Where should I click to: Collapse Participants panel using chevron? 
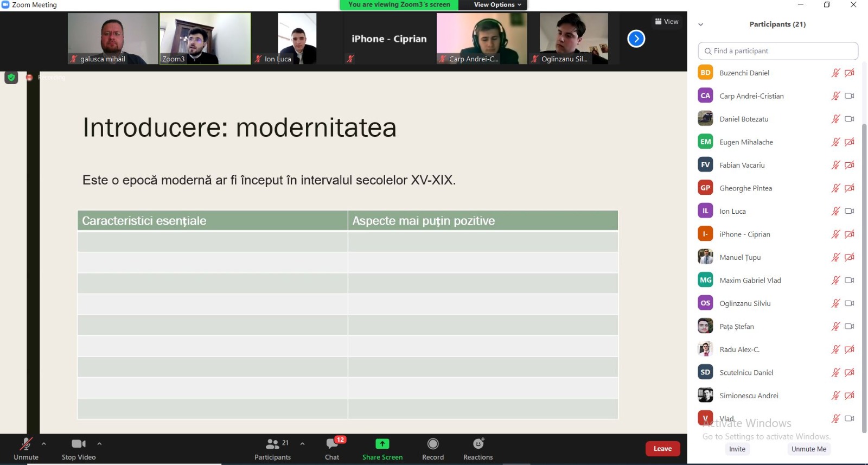pyautogui.click(x=700, y=24)
